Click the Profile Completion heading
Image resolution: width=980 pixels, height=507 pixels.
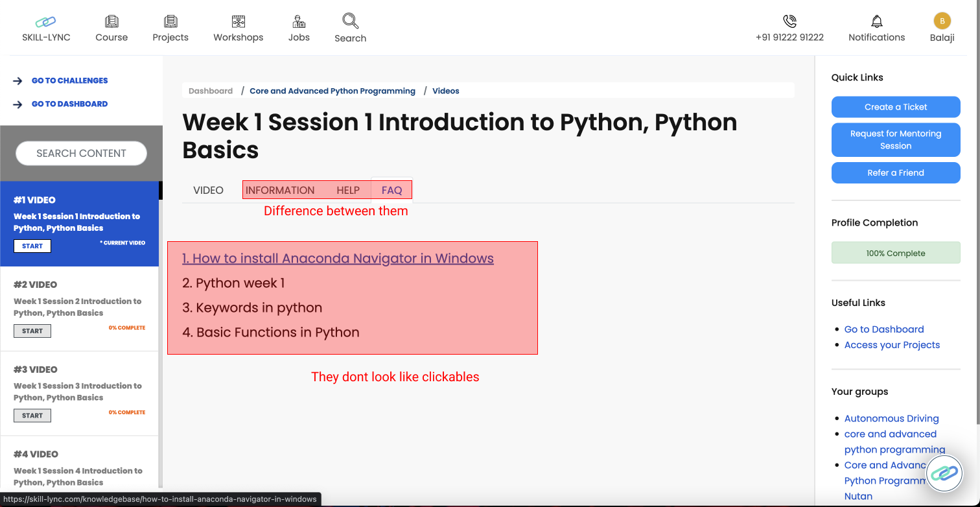(875, 222)
